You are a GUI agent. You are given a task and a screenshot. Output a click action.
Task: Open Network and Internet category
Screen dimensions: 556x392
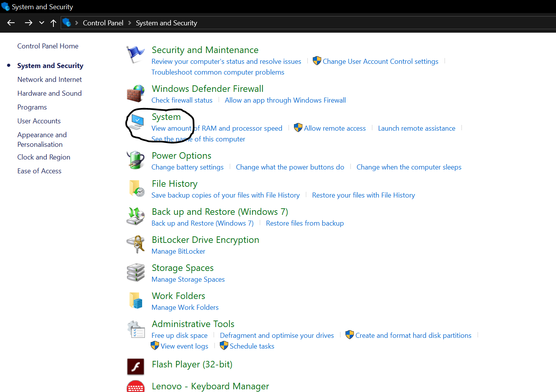point(50,80)
